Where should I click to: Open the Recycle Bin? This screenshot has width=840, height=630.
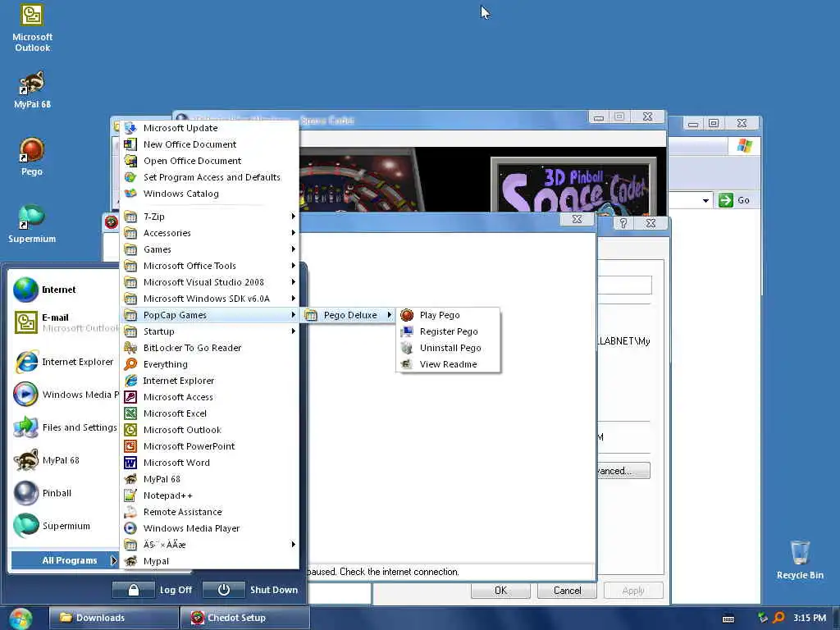800,559
